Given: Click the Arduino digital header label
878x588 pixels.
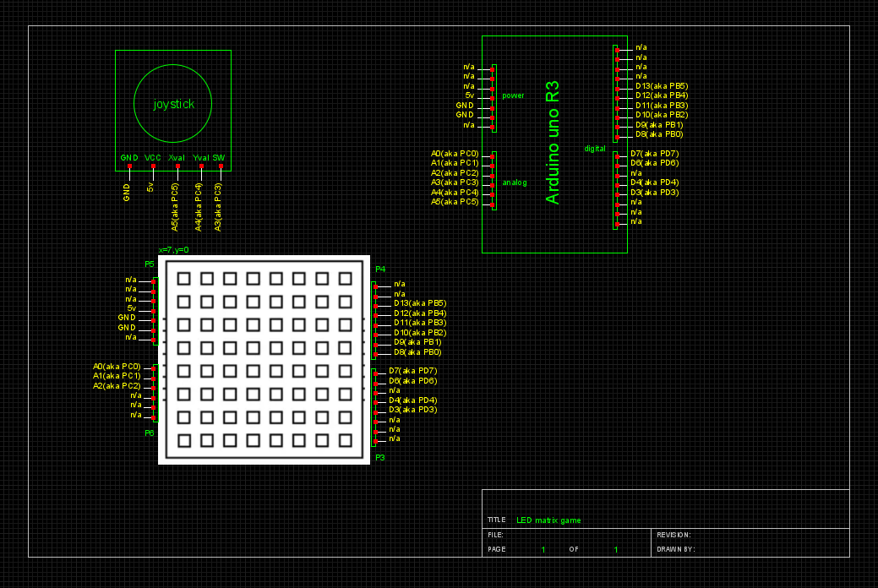Looking at the screenshot, I should pyautogui.click(x=595, y=149).
